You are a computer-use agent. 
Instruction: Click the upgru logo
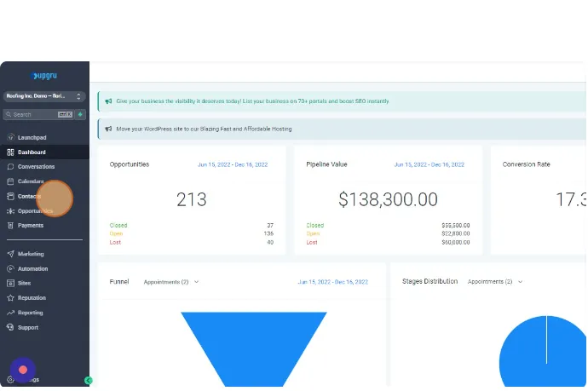[x=44, y=76]
